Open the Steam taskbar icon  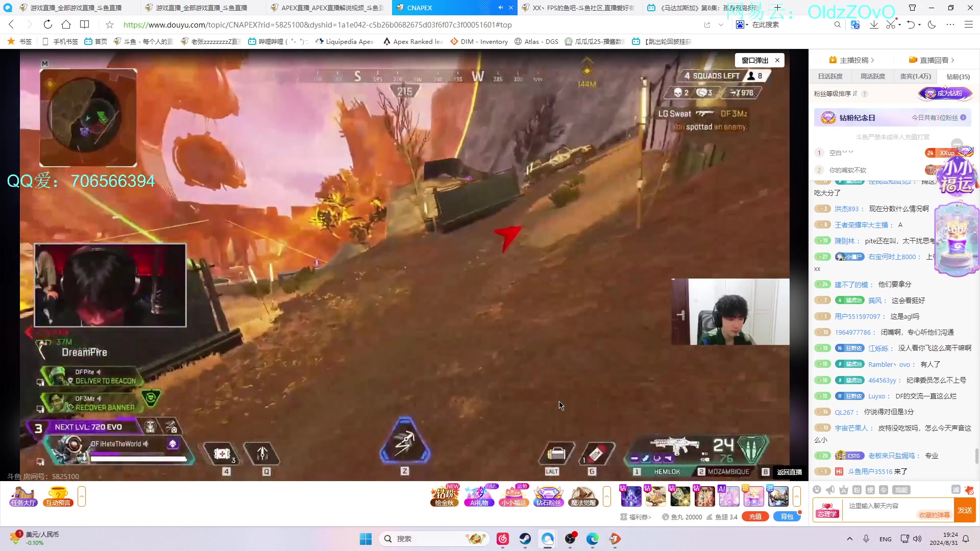[525, 539]
